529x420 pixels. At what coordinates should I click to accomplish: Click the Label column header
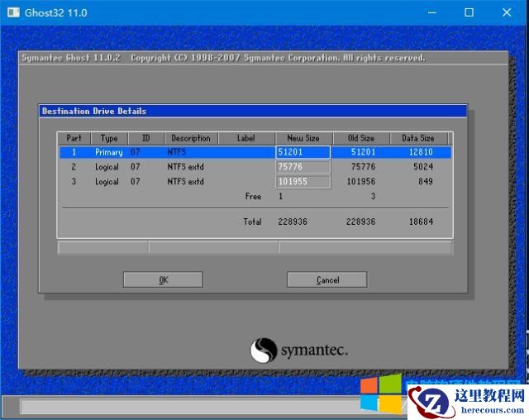click(246, 138)
